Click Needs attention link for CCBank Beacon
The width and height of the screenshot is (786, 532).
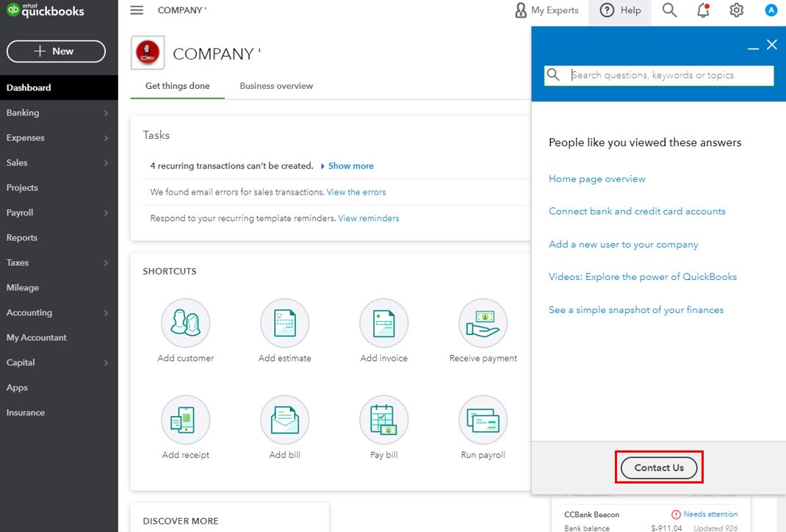coord(710,514)
